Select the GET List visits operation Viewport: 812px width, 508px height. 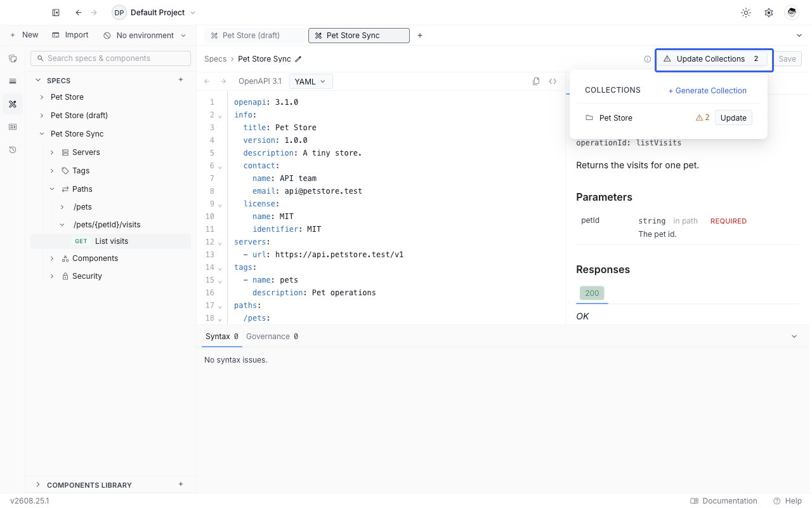pyautogui.click(x=110, y=241)
